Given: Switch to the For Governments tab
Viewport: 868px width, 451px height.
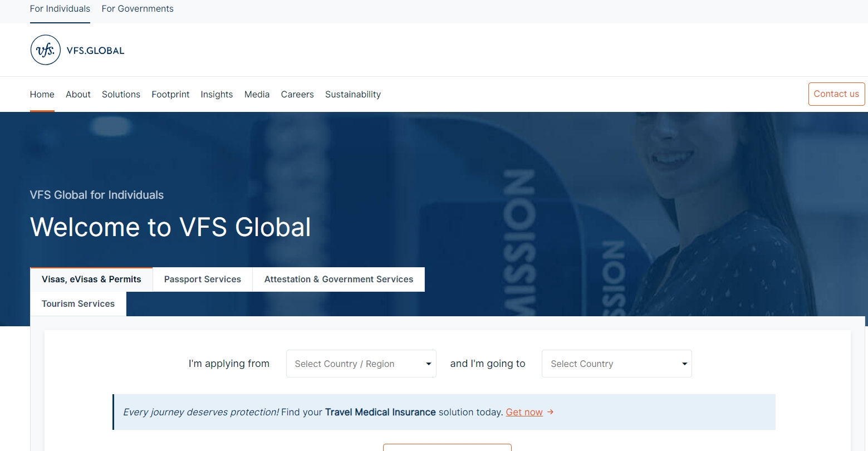Looking at the screenshot, I should tap(138, 9).
